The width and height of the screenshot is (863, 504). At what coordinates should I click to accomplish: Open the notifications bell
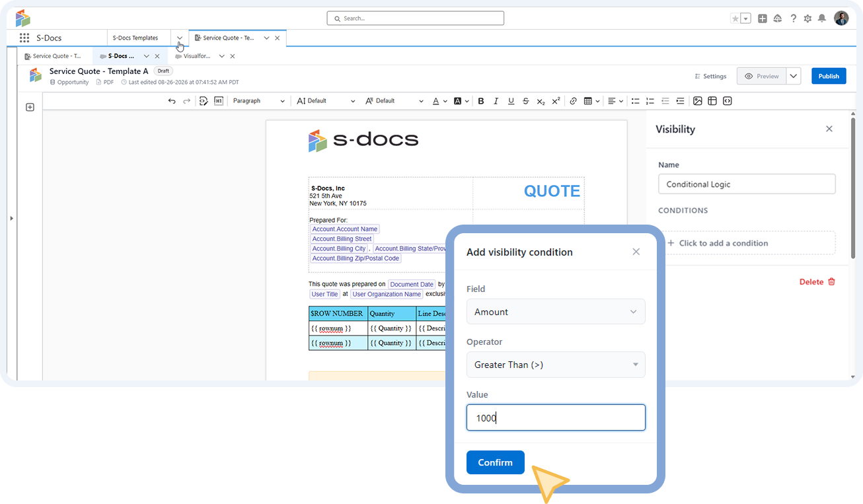(x=822, y=18)
